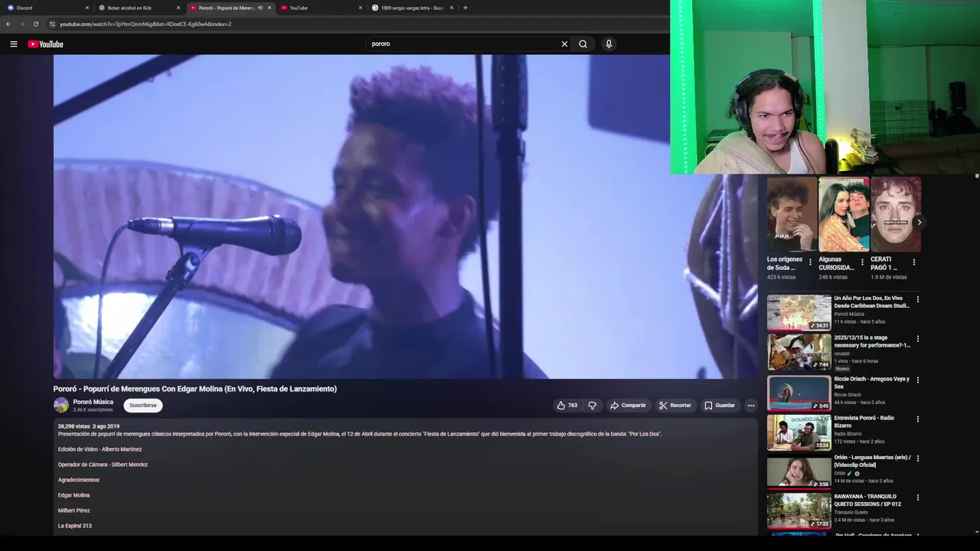The image size is (980, 551).
Task: Click the text "La Espiral 313"
Action: (74, 526)
